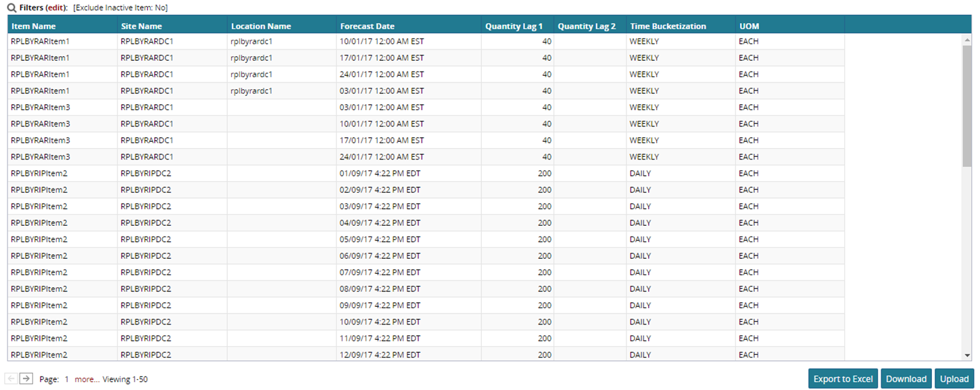Sort by the Forecast Date column header

(367, 26)
